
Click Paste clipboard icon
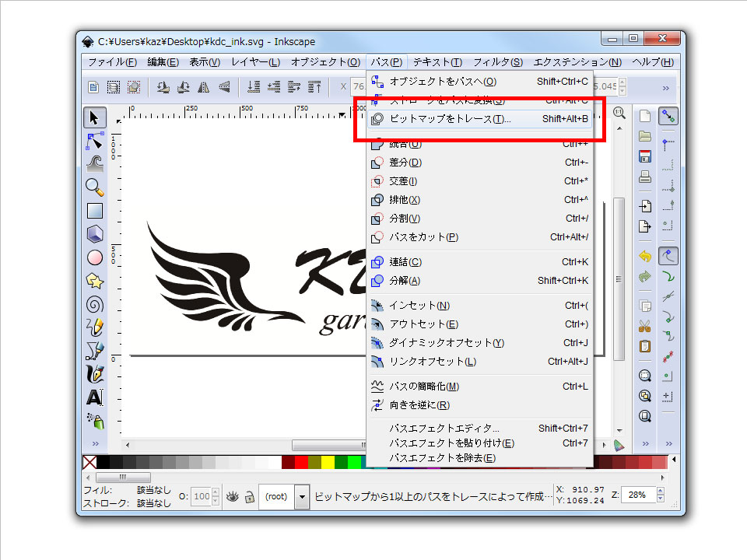coord(644,346)
